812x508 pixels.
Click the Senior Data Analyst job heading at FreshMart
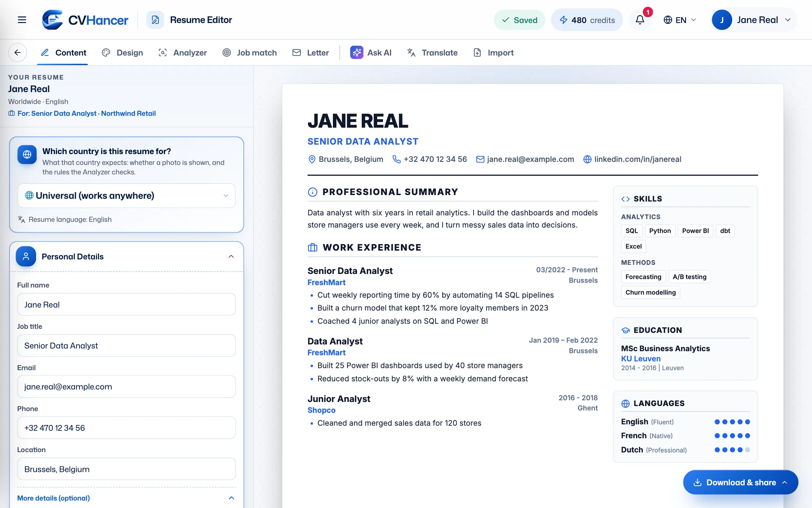pos(350,271)
